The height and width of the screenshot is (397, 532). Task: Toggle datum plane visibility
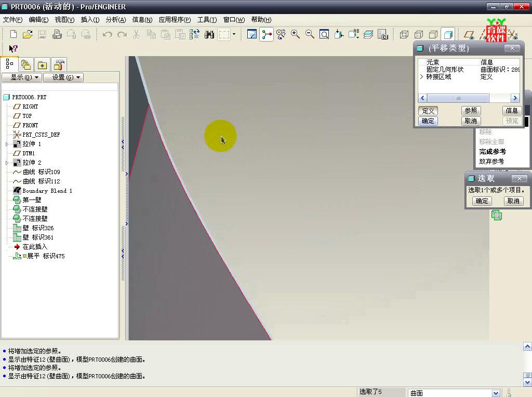click(469, 34)
